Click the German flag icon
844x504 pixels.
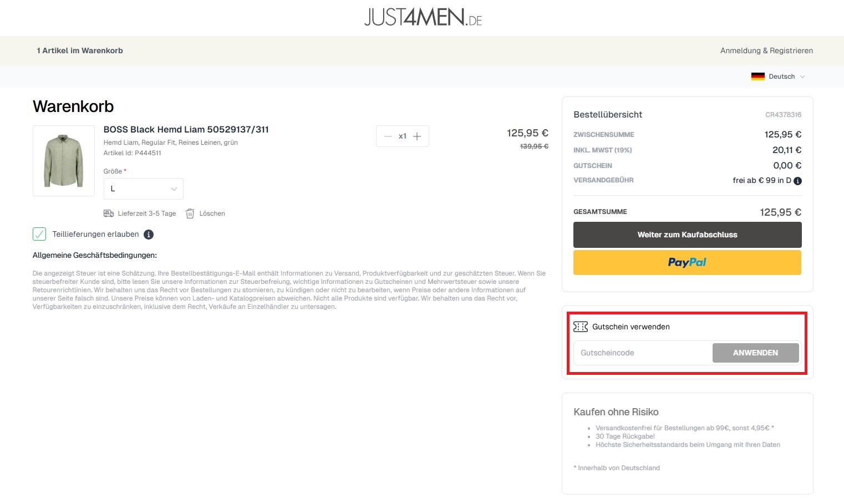pos(757,77)
